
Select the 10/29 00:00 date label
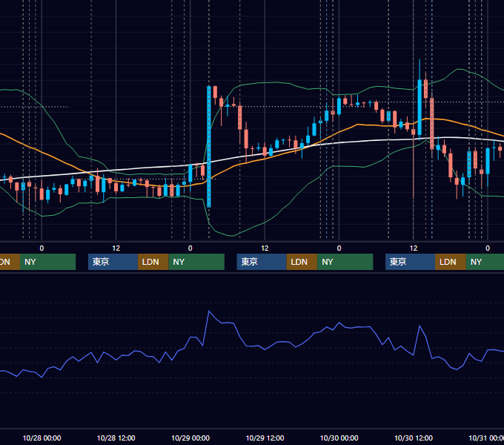point(190,438)
